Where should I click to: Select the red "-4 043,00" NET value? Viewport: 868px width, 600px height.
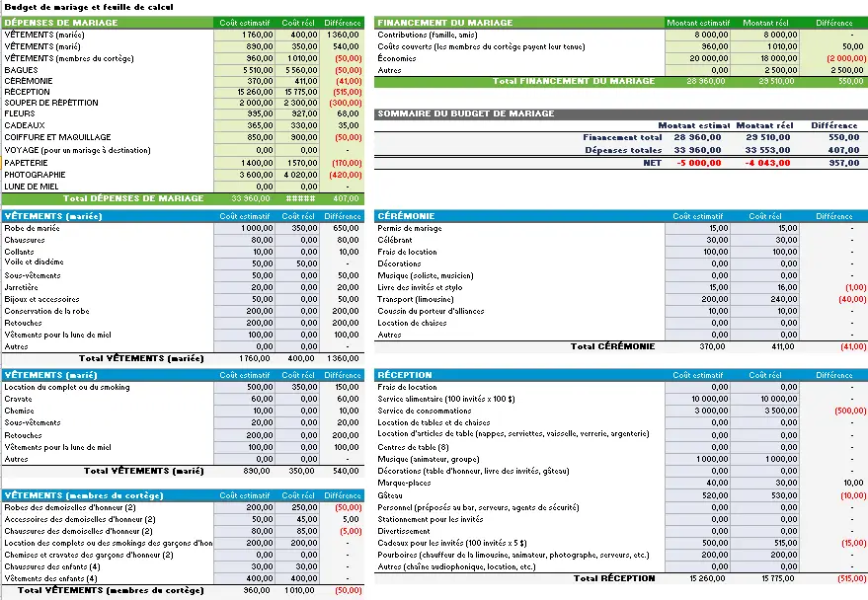(x=768, y=163)
